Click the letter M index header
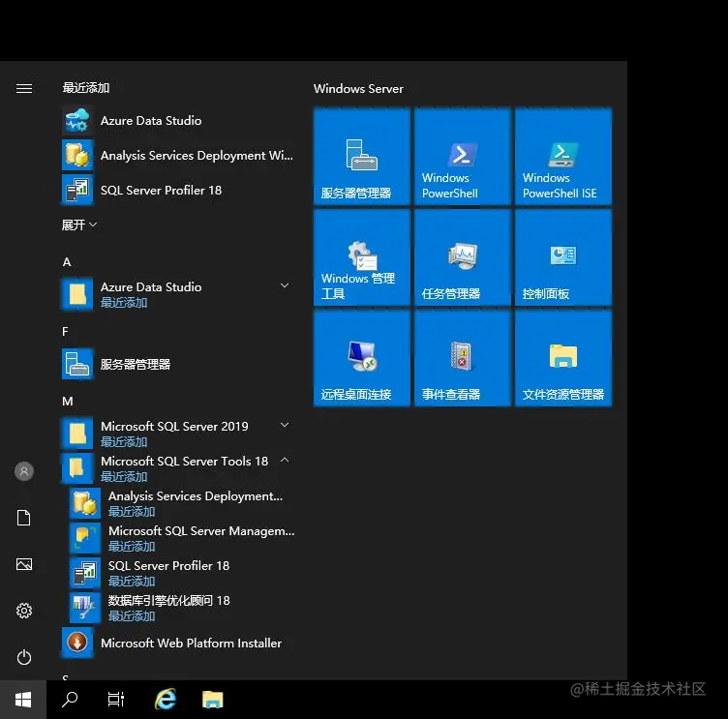The image size is (728, 719). click(68, 402)
